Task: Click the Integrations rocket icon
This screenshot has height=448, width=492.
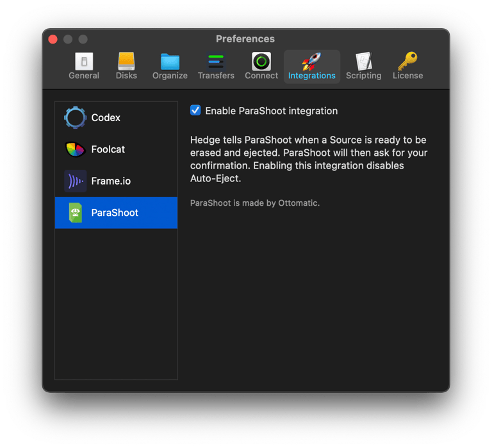Action: tap(311, 62)
